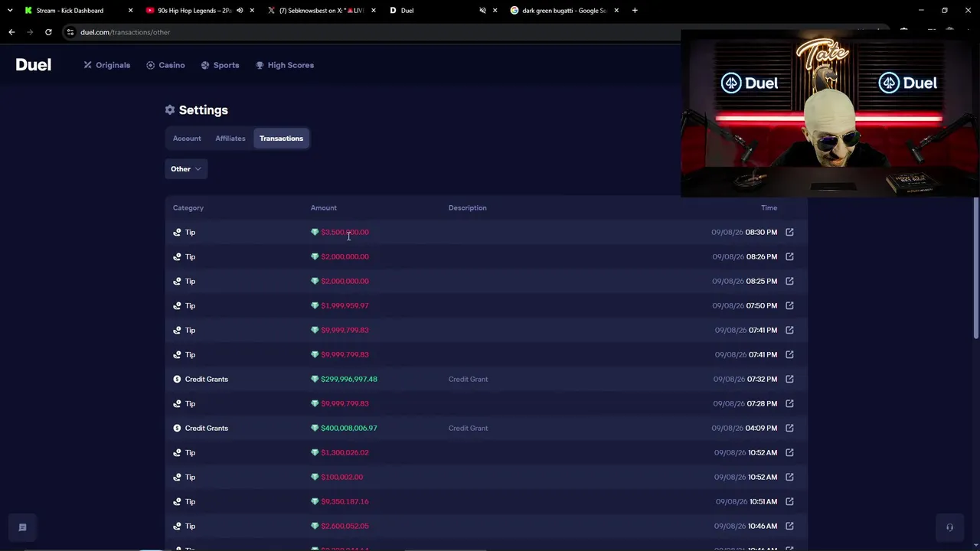Click the Duel logo
The height and width of the screenshot is (551, 980).
(x=34, y=65)
